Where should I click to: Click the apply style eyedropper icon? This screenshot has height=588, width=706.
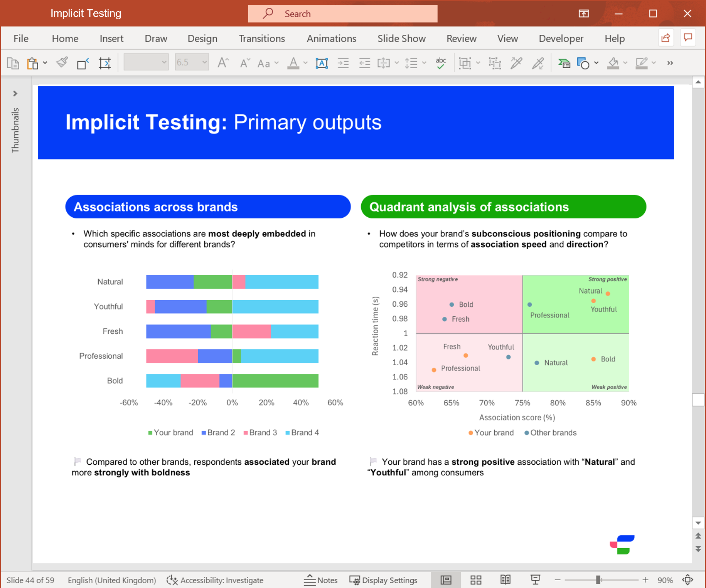(538, 63)
